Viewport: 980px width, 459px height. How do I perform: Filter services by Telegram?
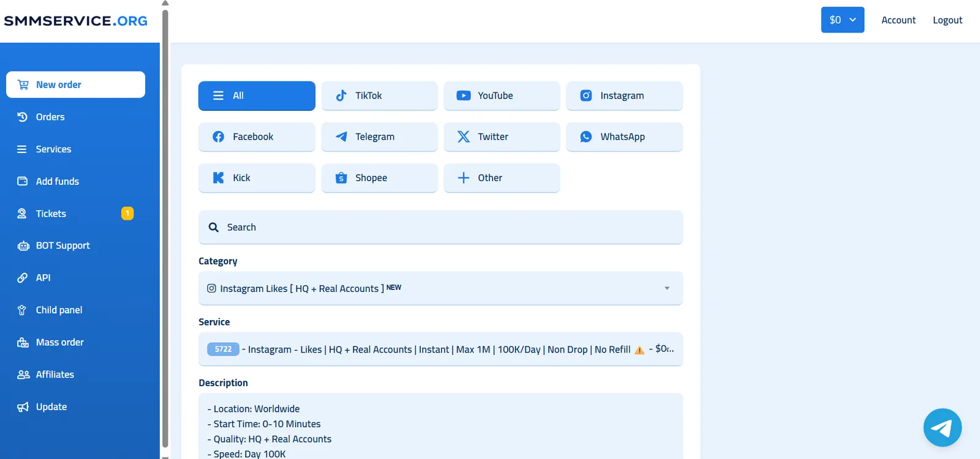379,136
